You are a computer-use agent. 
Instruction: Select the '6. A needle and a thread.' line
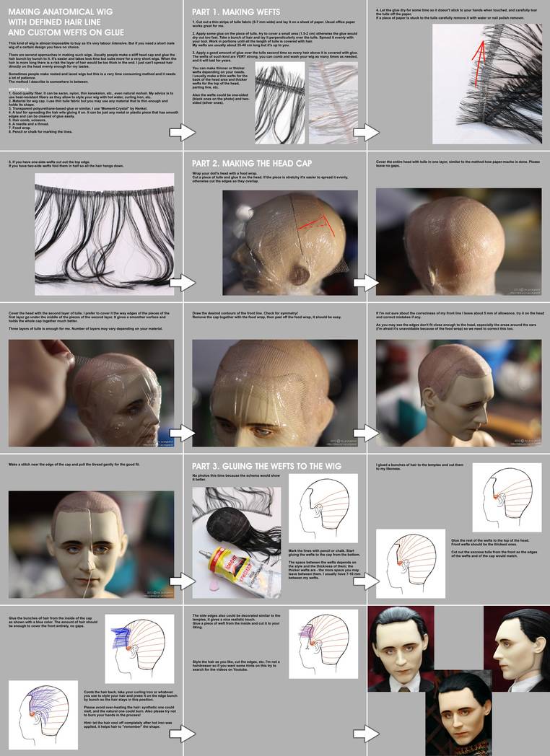(x=28, y=124)
